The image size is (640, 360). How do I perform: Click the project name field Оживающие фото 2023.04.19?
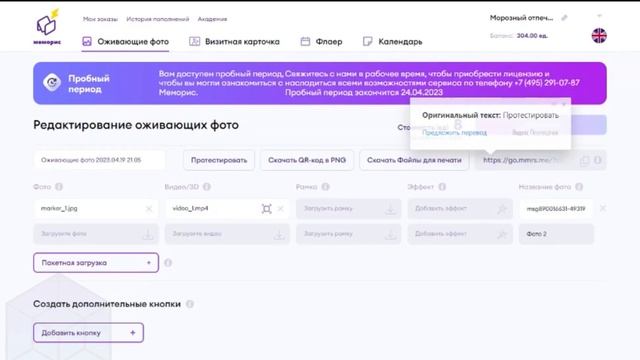(x=99, y=160)
